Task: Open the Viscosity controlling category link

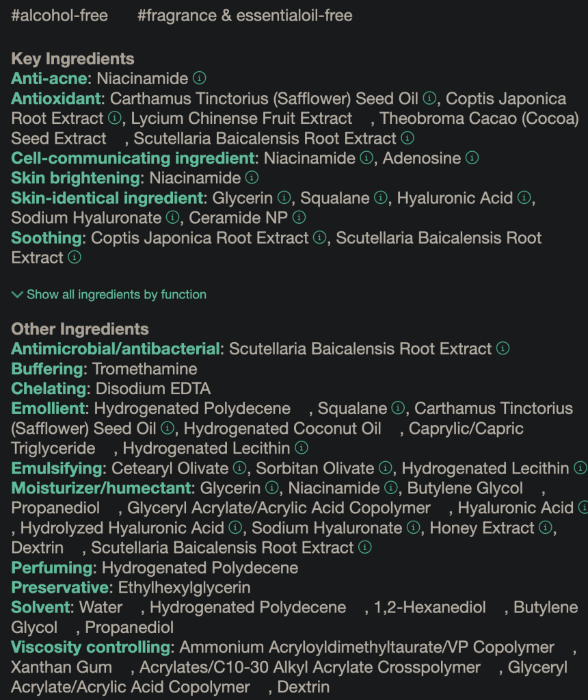Action: pyautogui.click(x=90, y=647)
